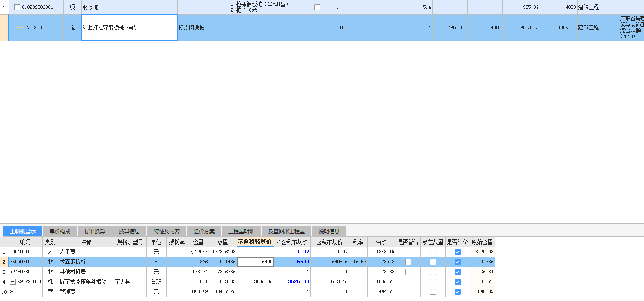Select code 35090210 cell
Viewport: 644px width, 301px height.
(x=26, y=262)
